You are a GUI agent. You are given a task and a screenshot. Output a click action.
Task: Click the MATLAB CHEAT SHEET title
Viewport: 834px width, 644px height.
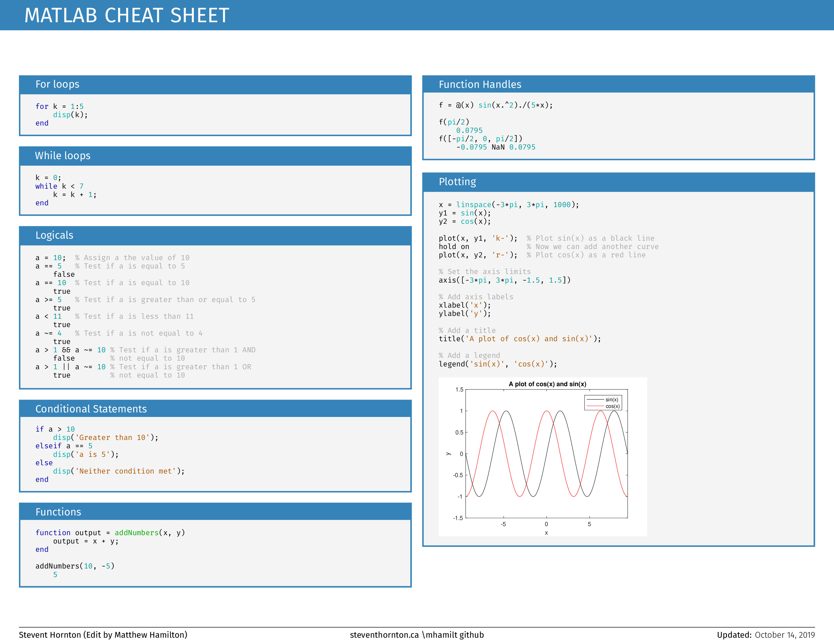click(127, 16)
